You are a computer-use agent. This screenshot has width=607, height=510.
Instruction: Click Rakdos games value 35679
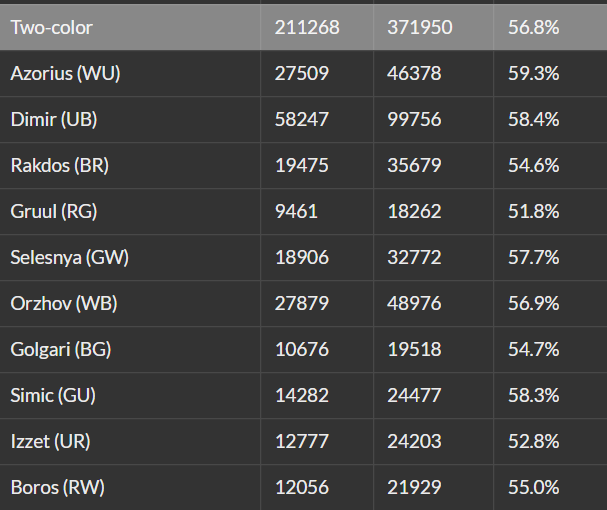click(x=414, y=165)
